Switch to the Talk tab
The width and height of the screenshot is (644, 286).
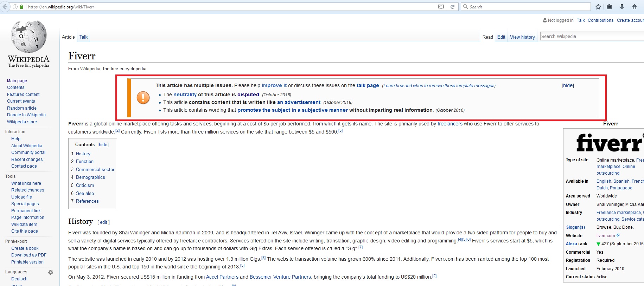83,37
